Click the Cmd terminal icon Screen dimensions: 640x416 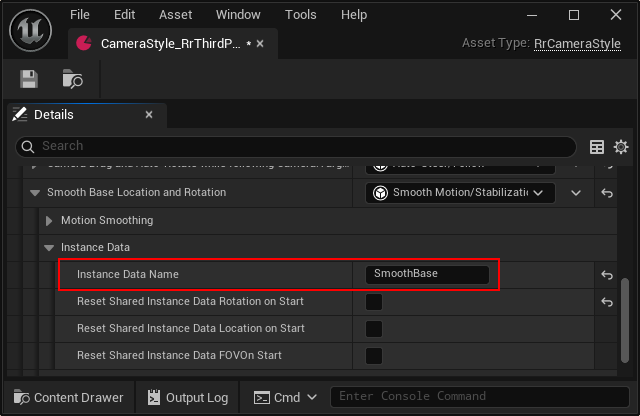[262, 398]
